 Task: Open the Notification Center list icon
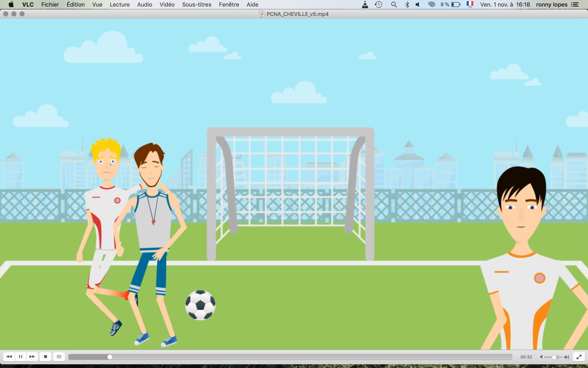[575, 4]
